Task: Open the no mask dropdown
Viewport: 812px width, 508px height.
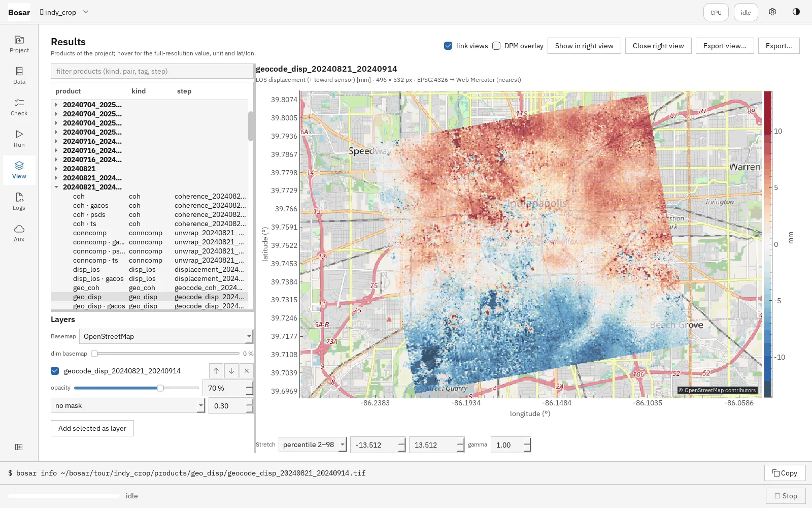Action: [x=128, y=405]
